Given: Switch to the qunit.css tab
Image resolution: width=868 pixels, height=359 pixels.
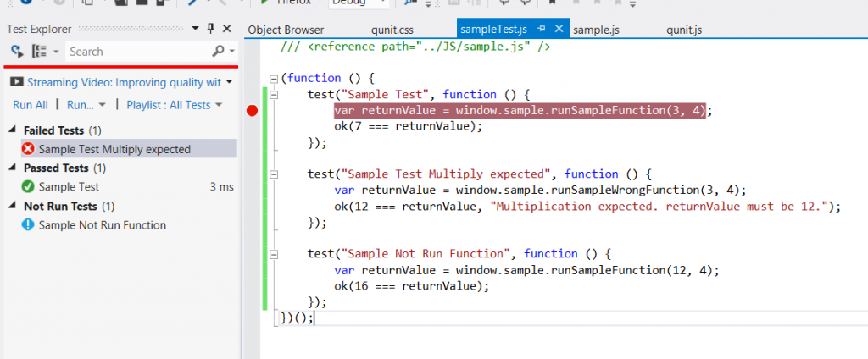Looking at the screenshot, I should point(392,30).
